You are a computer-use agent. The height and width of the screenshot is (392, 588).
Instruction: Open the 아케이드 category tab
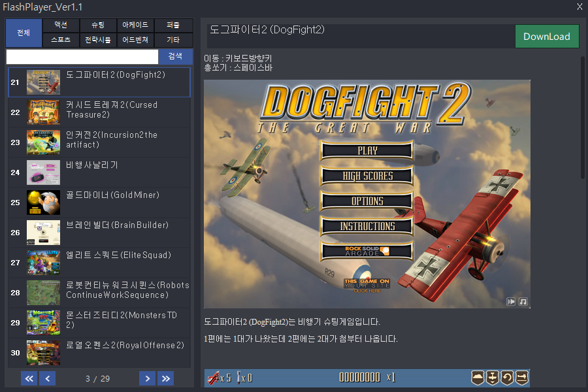pos(135,25)
